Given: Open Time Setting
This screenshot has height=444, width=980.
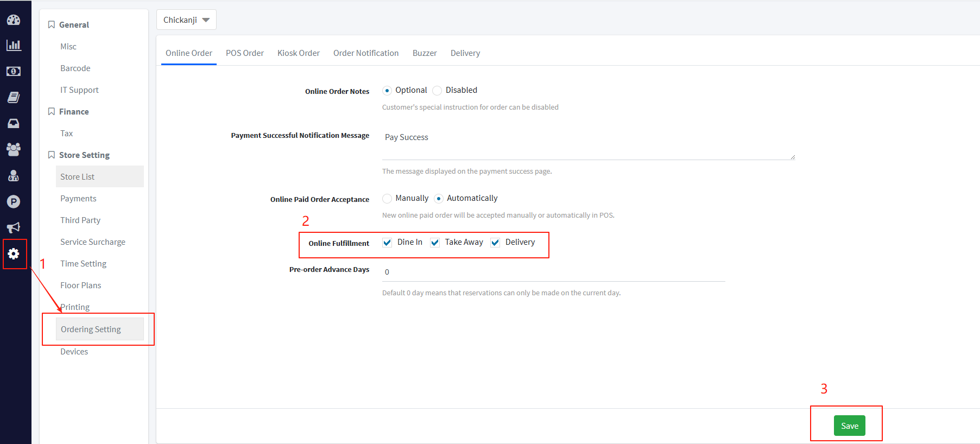Looking at the screenshot, I should 99,264.
